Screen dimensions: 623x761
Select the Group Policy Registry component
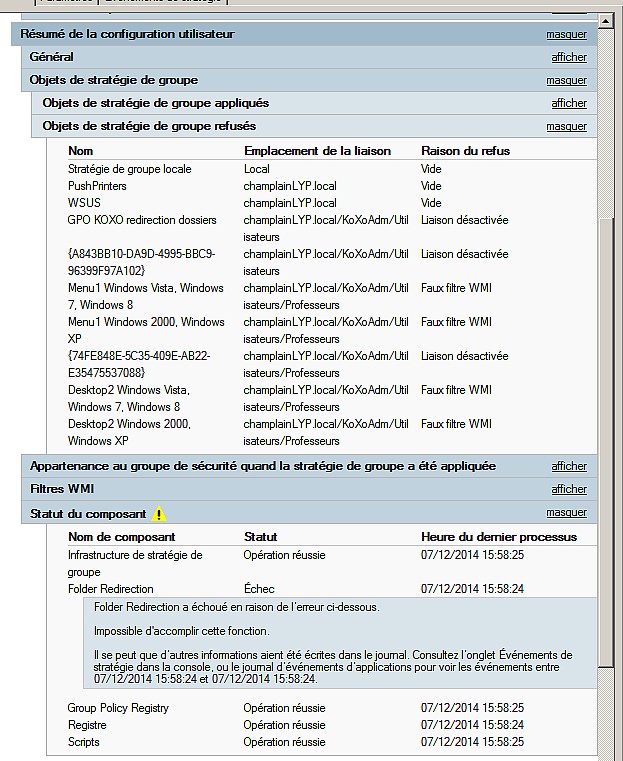118,708
